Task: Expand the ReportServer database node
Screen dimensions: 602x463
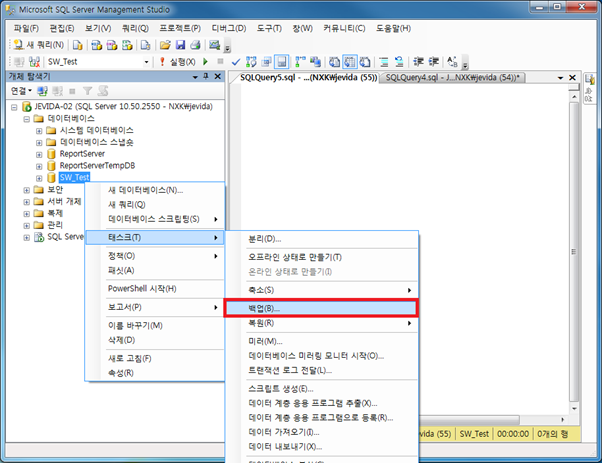Action: [x=39, y=154]
